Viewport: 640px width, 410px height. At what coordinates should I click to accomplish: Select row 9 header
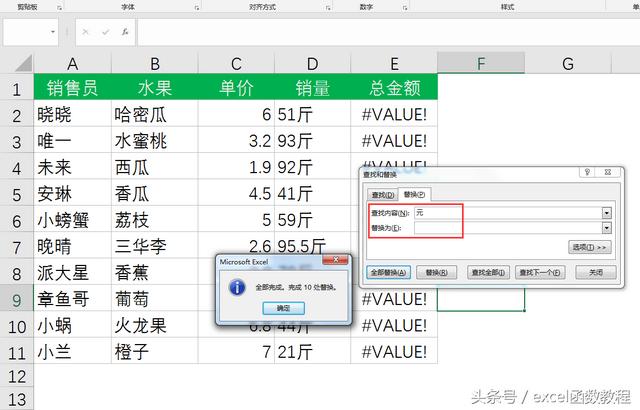[16, 300]
